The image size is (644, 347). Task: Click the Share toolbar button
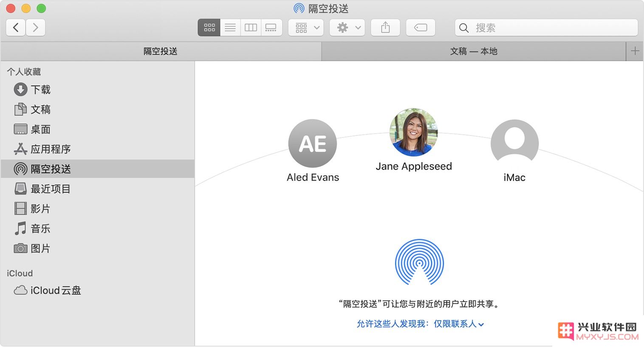pos(385,28)
